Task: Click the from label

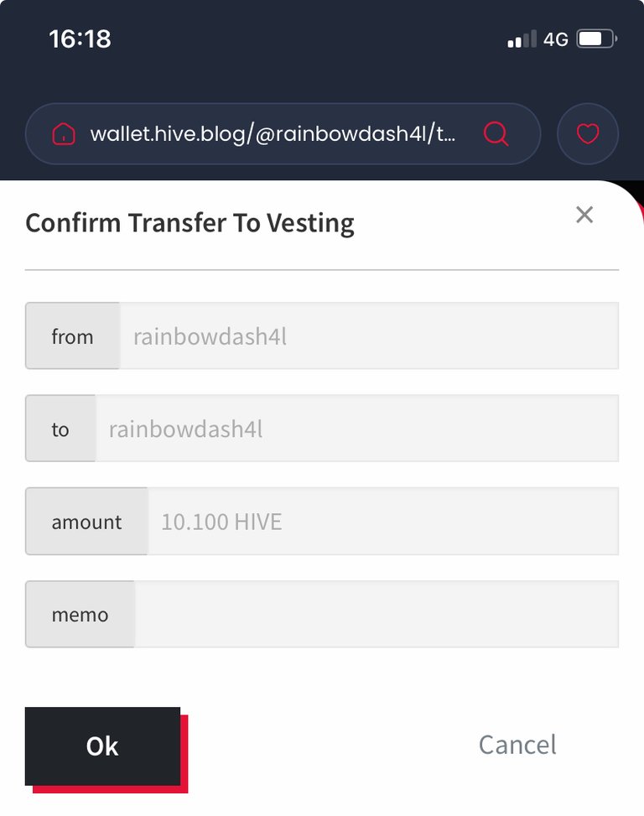Action: pyautogui.click(x=72, y=335)
